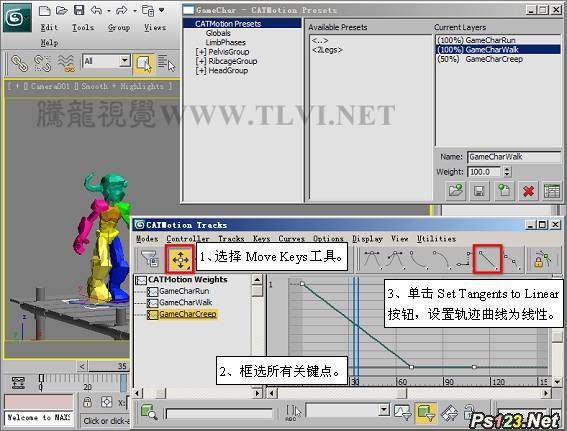This screenshot has width=567, height=431.
Task: Select GameCharRun in Current Layers list
Action: (x=498, y=40)
